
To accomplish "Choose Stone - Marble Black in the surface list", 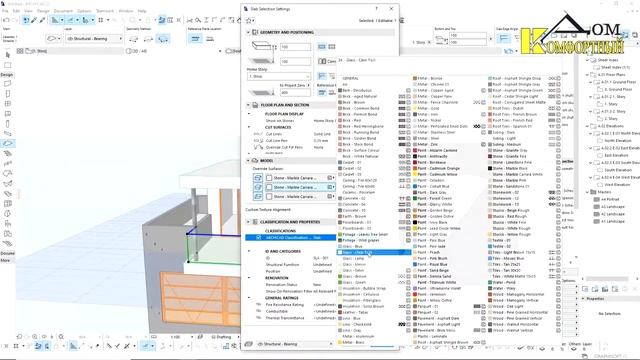I will pos(510,168).
